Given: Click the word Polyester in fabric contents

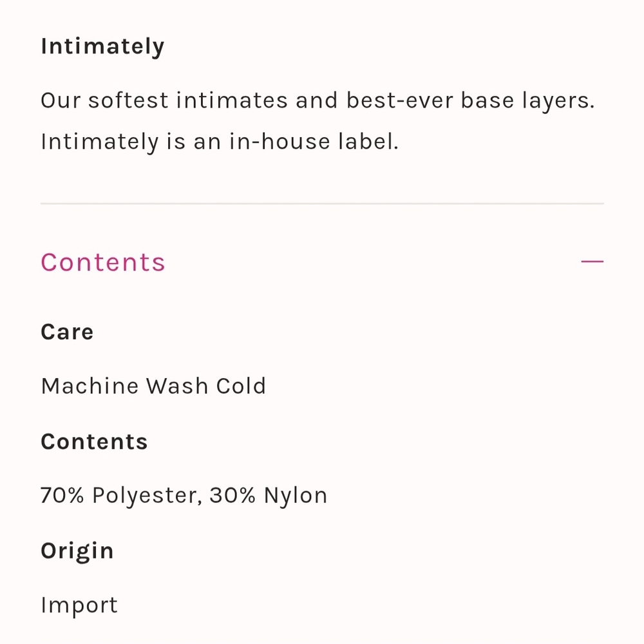Looking at the screenshot, I should point(147,496).
